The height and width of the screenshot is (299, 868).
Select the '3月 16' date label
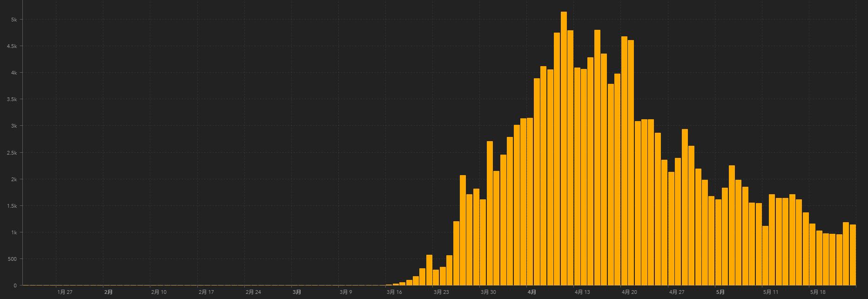tap(394, 292)
